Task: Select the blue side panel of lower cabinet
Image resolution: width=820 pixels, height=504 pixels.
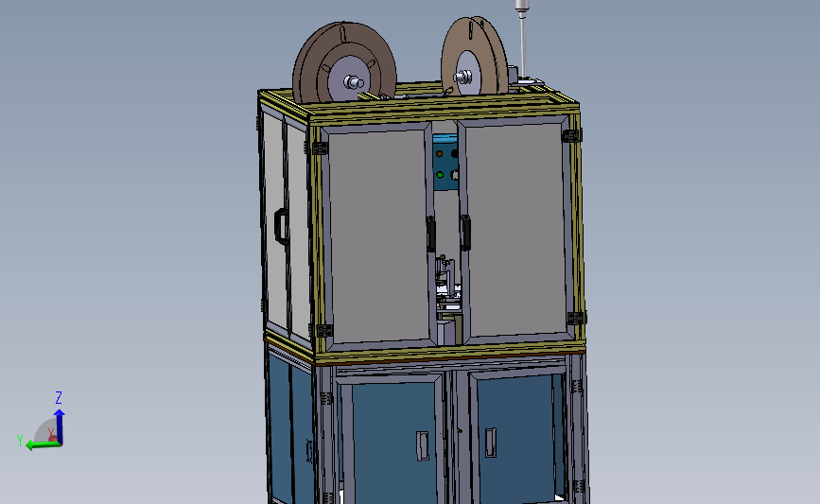Action: click(x=290, y=428)
